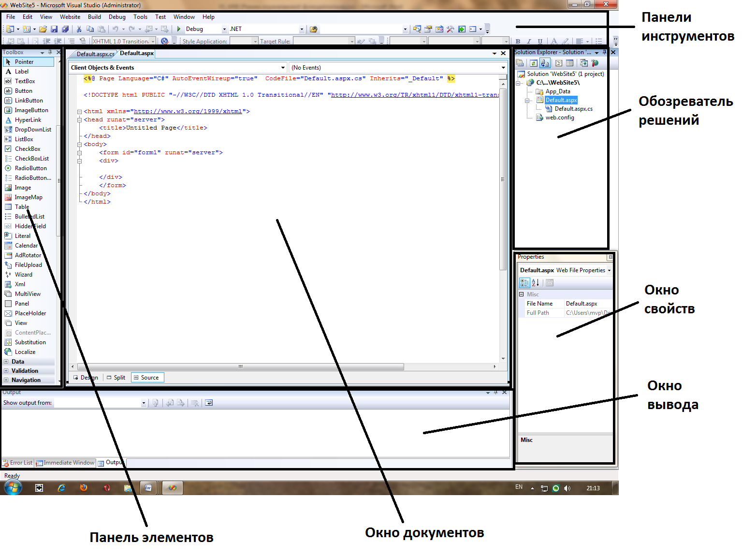Click View Code icon in Solution Explorer toolbar
The height and width of the screenshot is (557, 756).
coord(559,63)
